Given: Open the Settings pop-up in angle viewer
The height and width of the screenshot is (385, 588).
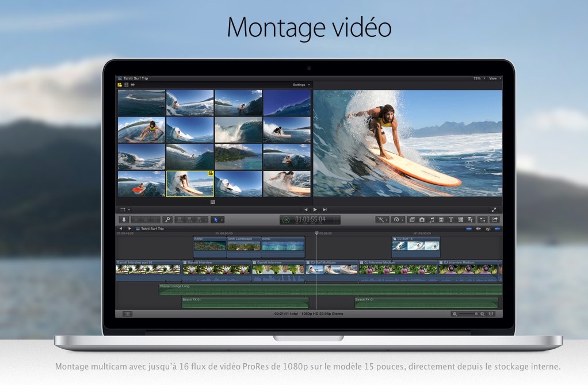Looking at the screenshot, I should coord(301,85).
